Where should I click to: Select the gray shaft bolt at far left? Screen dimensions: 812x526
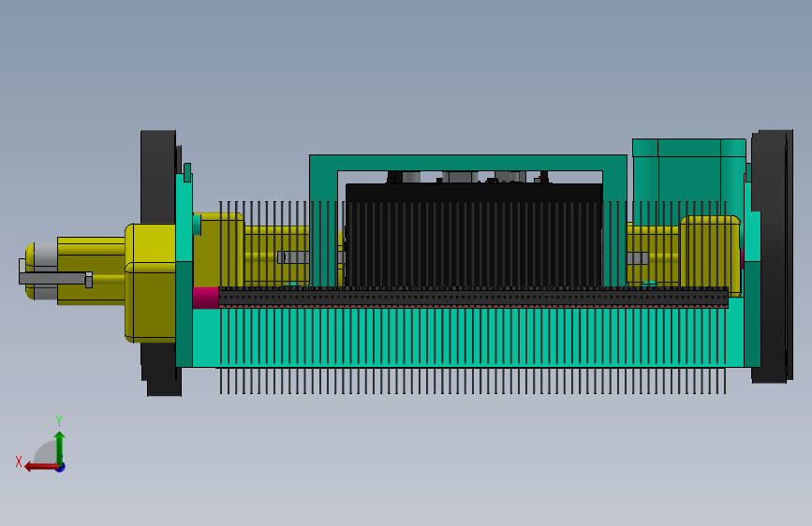pyautogui.click(x=55, y=279)
